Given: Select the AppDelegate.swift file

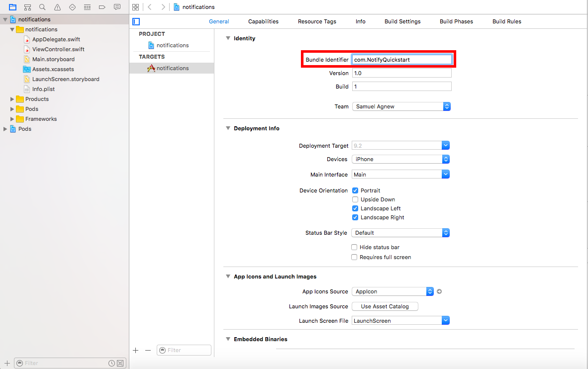Looking at the screenshot, I should tap(56, 39).
